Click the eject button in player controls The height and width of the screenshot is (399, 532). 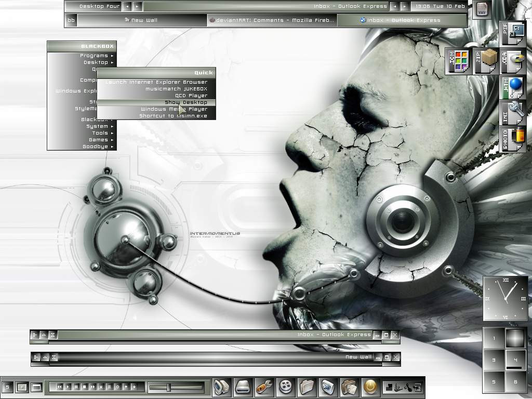[101, 387]
